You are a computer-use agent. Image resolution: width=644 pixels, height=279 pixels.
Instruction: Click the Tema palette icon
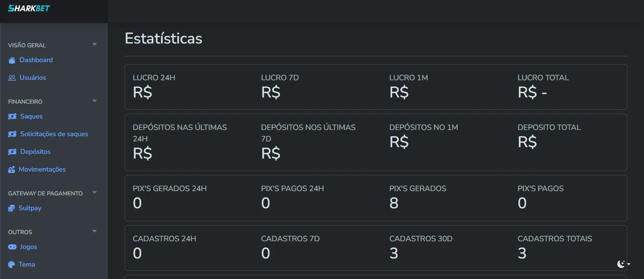click(11, 264)
